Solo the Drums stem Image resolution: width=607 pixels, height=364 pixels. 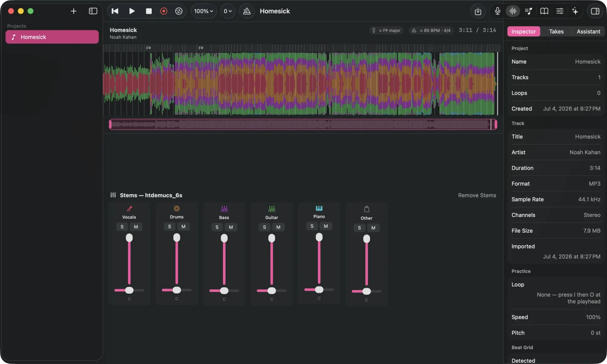(x=169, y=227)
